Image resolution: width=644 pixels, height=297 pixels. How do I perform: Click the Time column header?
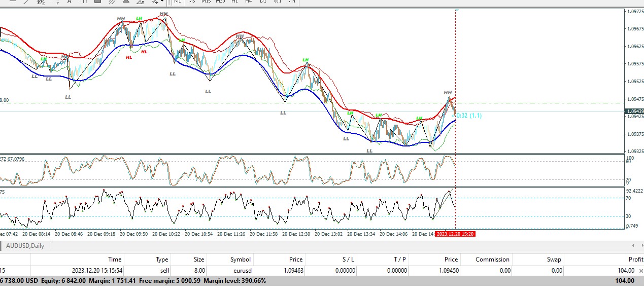[115, 259]
